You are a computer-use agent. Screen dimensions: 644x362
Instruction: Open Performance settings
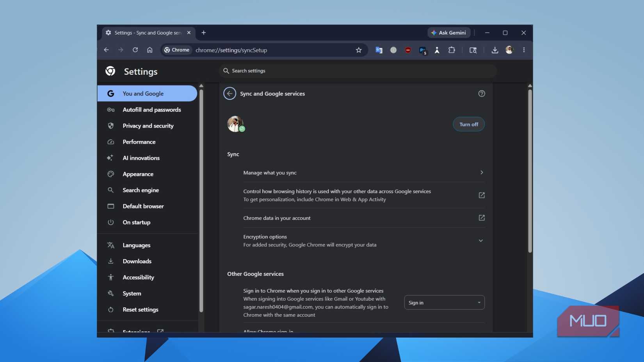point(147,142)
